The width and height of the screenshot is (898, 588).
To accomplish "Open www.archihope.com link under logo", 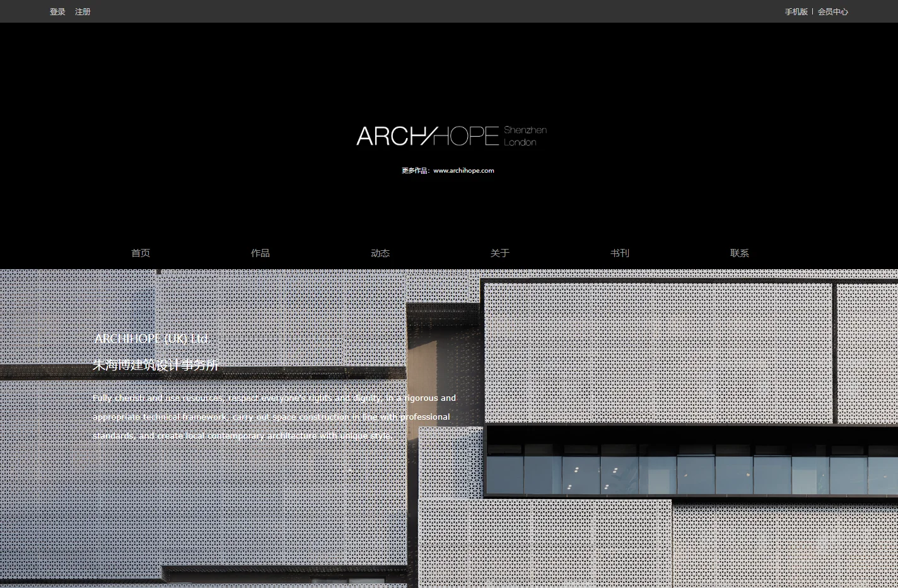I will click(464, 170).
